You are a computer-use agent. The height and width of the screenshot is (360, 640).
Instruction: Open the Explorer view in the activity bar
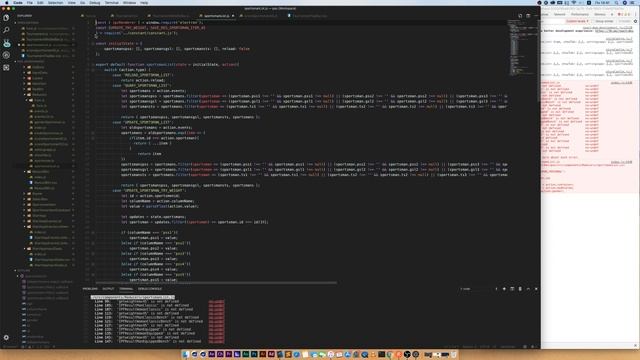6,18
